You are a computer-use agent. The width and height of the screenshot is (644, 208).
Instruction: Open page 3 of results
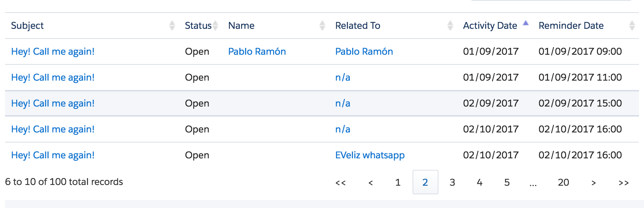pos(452,182)
